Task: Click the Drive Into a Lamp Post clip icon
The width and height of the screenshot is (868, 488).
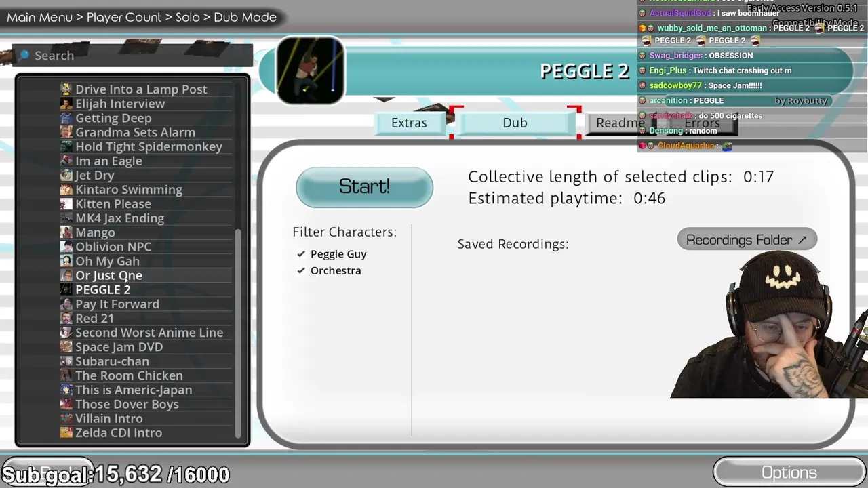Action: 66,89
